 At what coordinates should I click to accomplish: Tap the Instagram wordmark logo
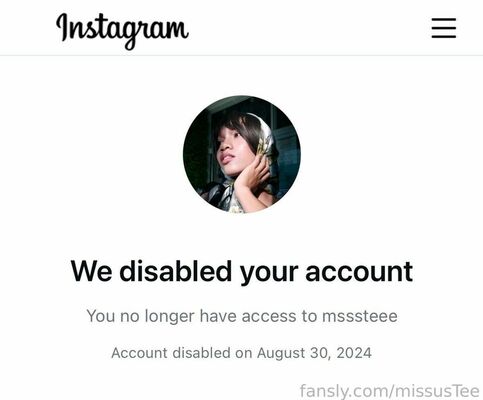pos(122,31)
